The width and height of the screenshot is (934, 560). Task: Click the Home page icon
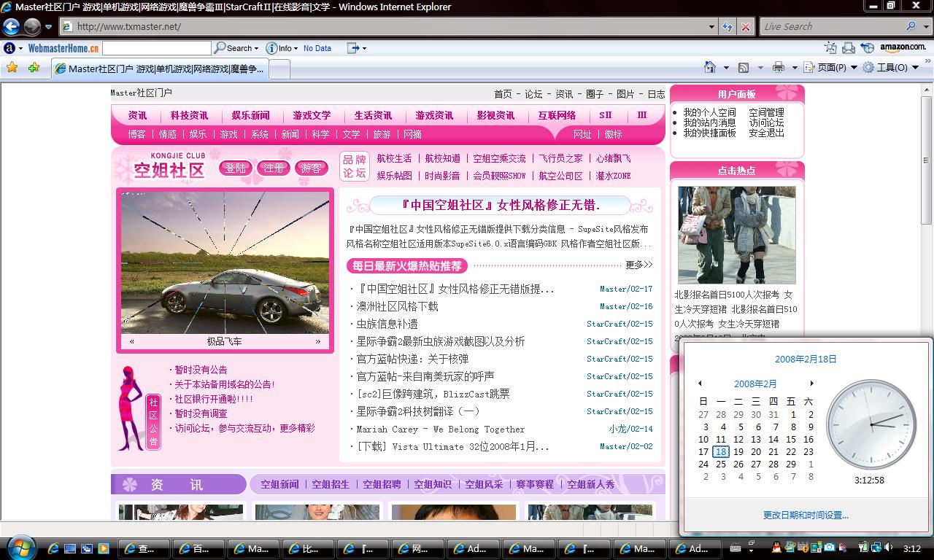[x=710, y=67]
